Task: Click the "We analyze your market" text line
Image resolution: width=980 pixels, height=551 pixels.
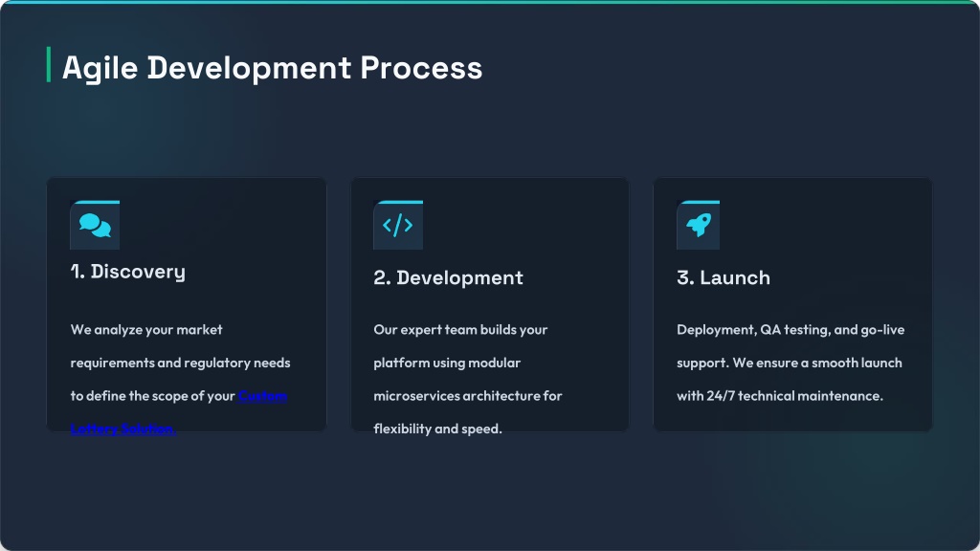Action: pyautogui.click(x=146, y=330)
